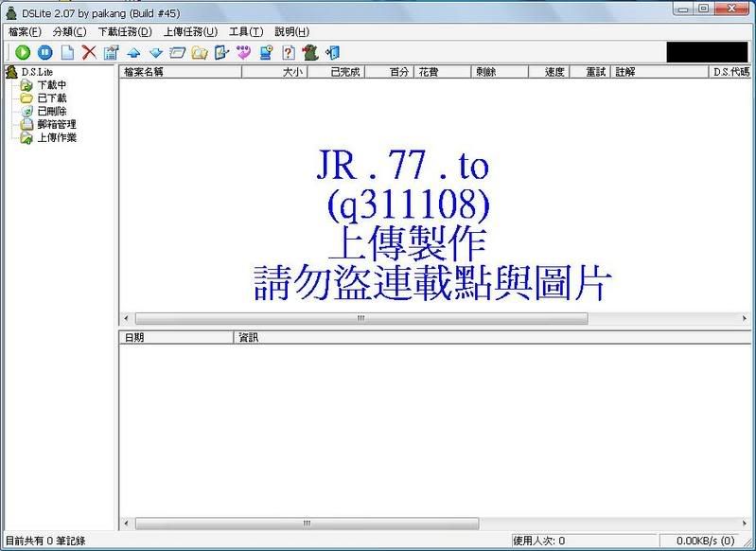Open the 工具(T) menu
Image resolution: width=756 pixels, height=551 pixels.
click(246, 32)
